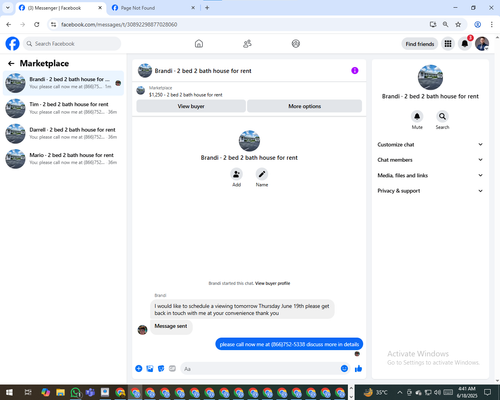Viewport: 500px width, 400px height.
Task: Open emoji picker in message box
Action: coord(344,368)
